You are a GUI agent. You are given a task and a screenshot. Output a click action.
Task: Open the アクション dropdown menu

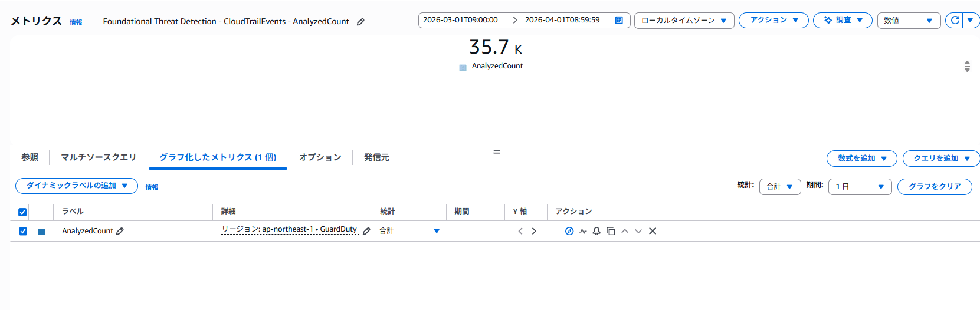pos(773,20)
